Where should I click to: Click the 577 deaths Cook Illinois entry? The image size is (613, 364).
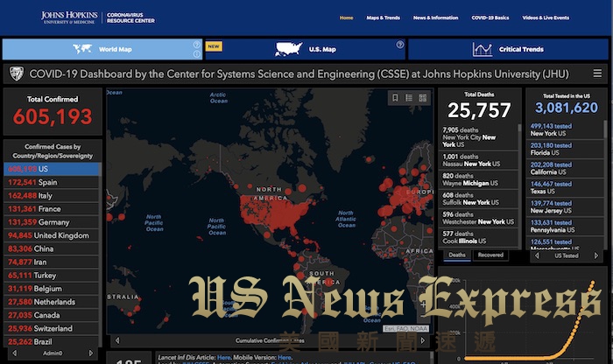[x=478, y=237]
